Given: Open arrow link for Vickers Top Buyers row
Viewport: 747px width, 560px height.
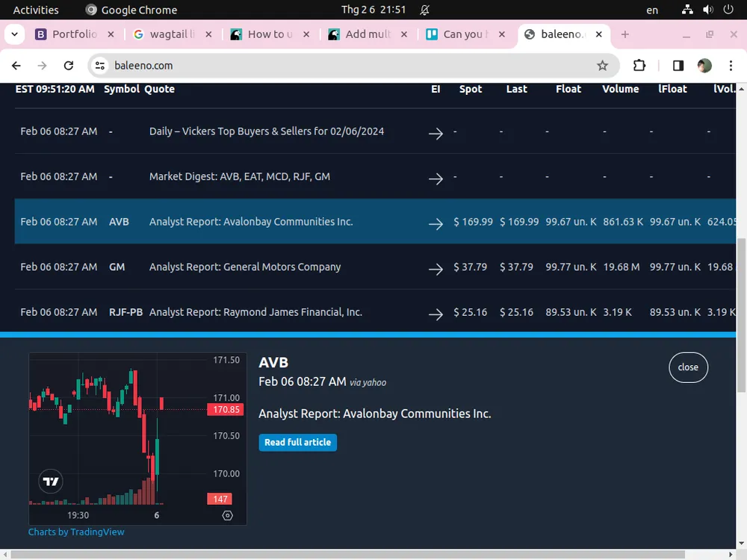Looking at the screenshot, I should pyautogui.click(x=436, y=134).
